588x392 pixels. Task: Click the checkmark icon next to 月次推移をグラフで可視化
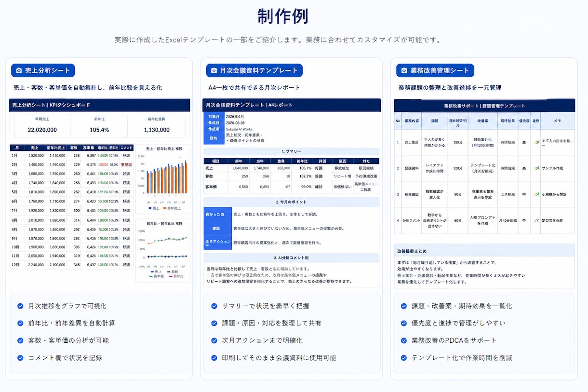pos(20,306)
